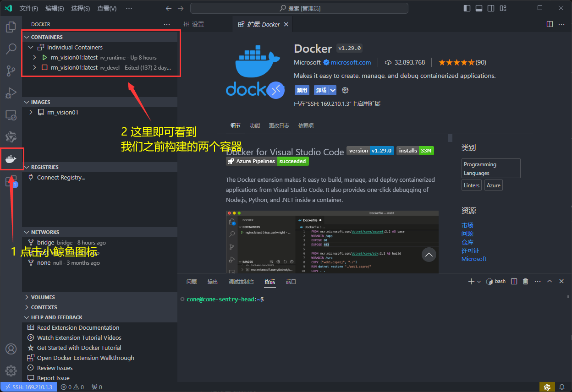Viewport: 572px width, 392px height.
Task: Maximize the panel with the up chevron
Action: point(550,281)
